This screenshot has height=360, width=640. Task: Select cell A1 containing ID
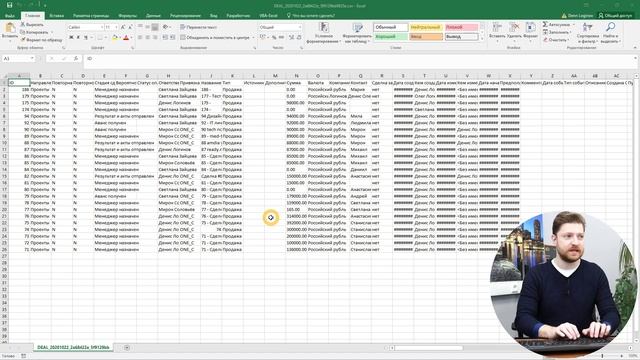pyautogui.click(x=19, y=82)
